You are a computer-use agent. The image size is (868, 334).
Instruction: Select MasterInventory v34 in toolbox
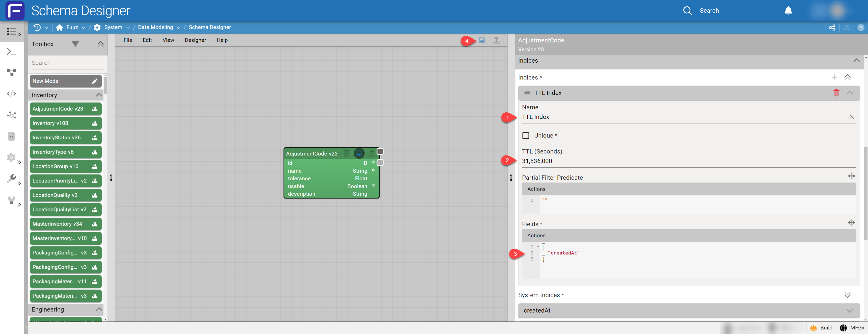pos(66,224)
